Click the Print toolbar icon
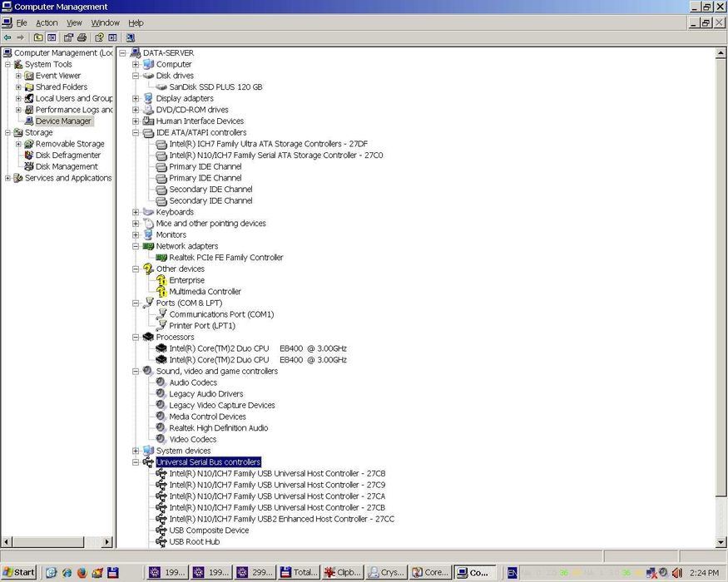 (x=82, y=37)
